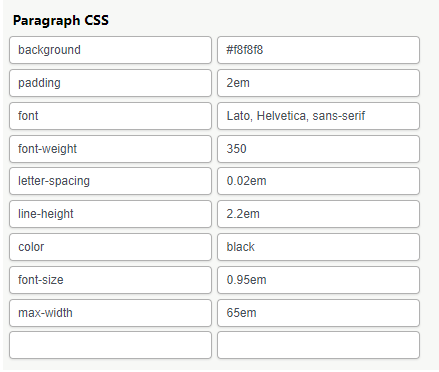Screen dimensions: 439x372
Task: Select the font-weight property field
Action: coord(110,149)
